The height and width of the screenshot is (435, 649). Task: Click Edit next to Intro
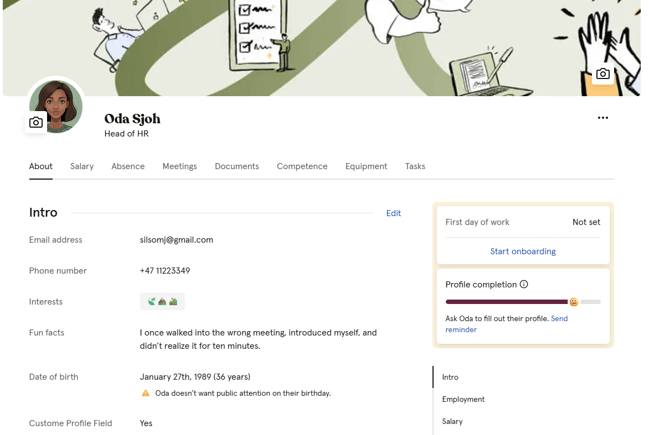(393, 213)
